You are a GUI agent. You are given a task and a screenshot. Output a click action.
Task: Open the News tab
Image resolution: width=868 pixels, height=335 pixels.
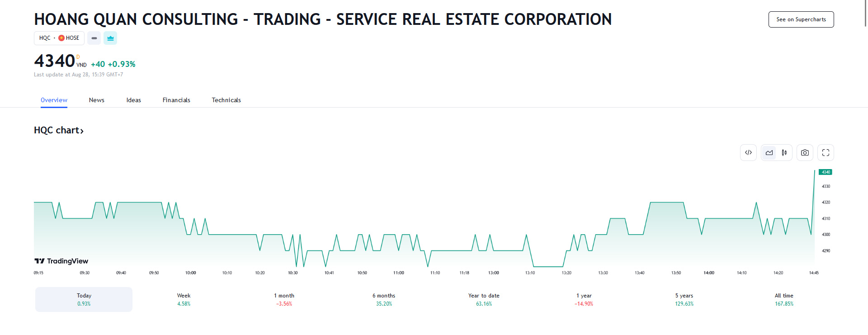click(97, 100)
